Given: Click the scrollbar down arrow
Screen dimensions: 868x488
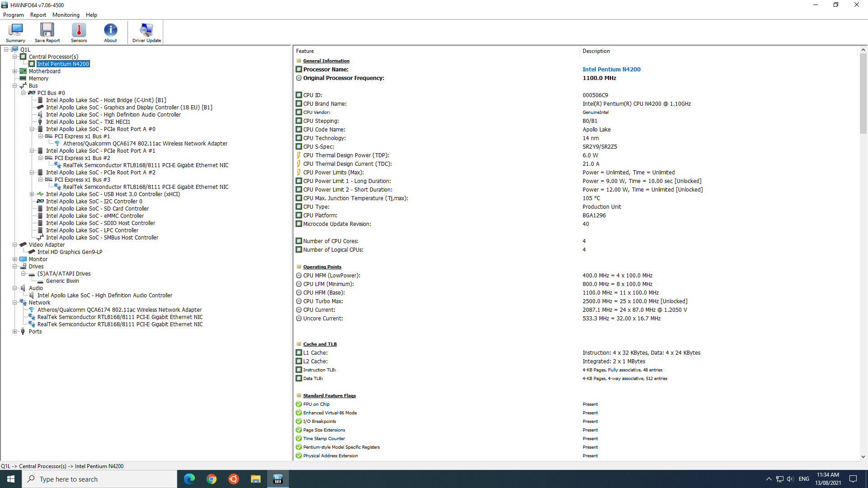Looking at the screenshot, I should click(863, 457).
